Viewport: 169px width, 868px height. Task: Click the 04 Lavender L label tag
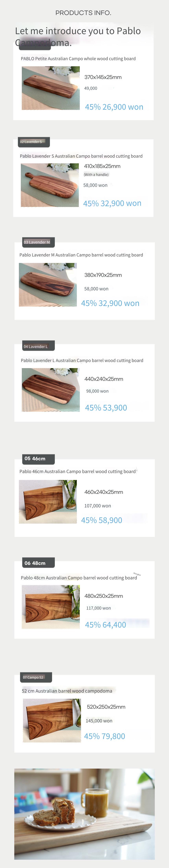tap(38, 346)
